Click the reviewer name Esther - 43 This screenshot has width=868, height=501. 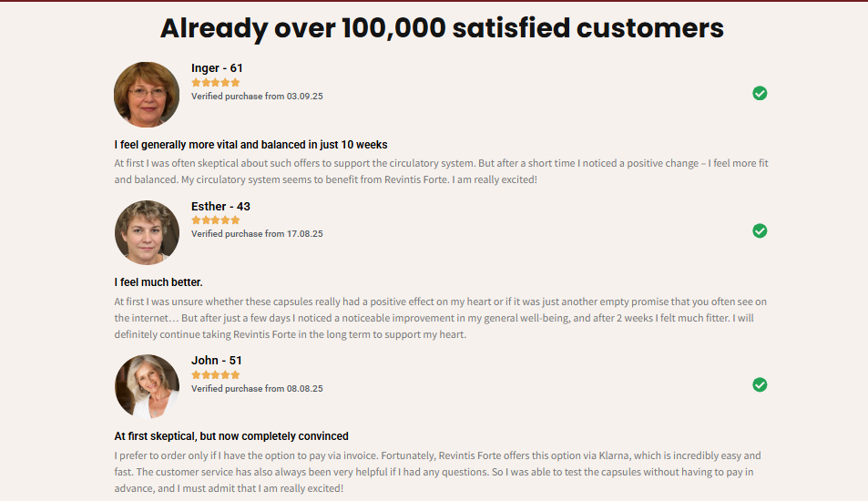220,207
